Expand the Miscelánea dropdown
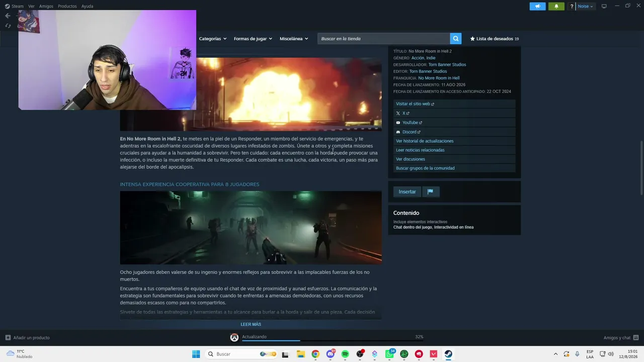The width and height of the screenshot is (644, 362). point(294,39)
